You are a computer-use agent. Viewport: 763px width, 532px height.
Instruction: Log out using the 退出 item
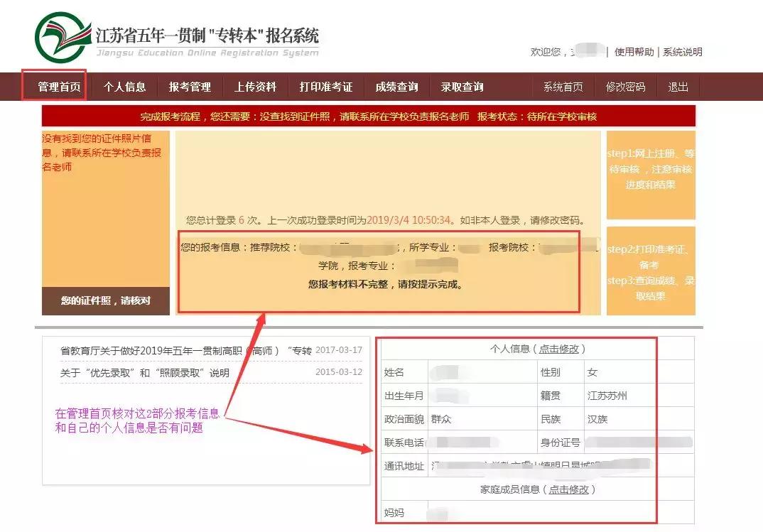click(x=677, y=86)
